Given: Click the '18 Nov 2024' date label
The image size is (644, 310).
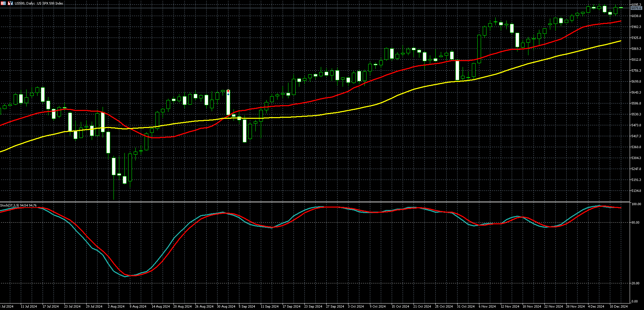Looking at the screenshot, I should tap(532, 307).
